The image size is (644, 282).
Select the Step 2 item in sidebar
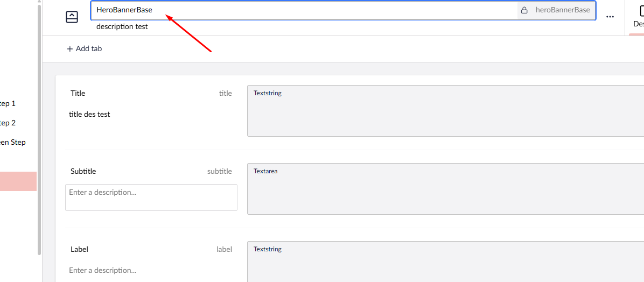click(x=8, y=123)
